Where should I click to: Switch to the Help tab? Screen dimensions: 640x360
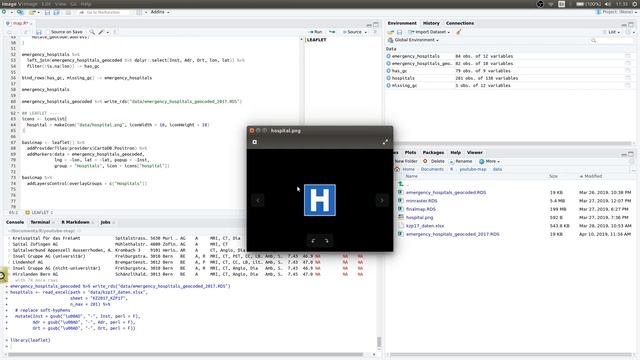pyautogui.click(x=456, y=152)
